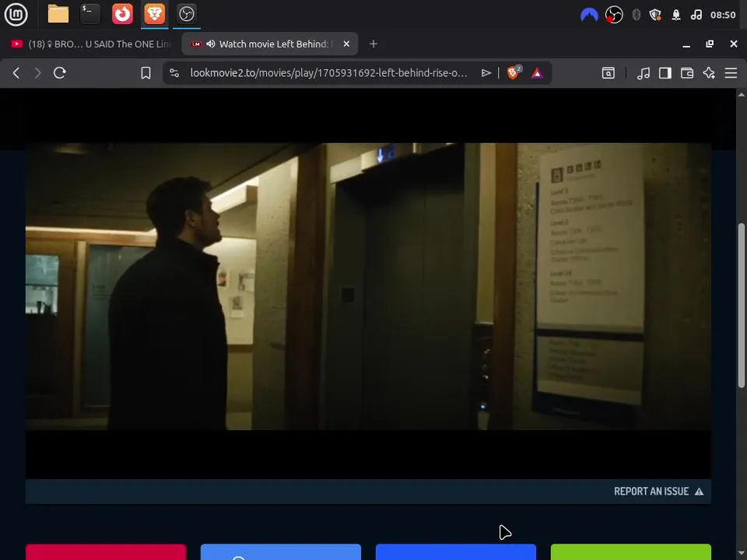
Task: Open site settings icon in address bar
Action: pos(174,73)
